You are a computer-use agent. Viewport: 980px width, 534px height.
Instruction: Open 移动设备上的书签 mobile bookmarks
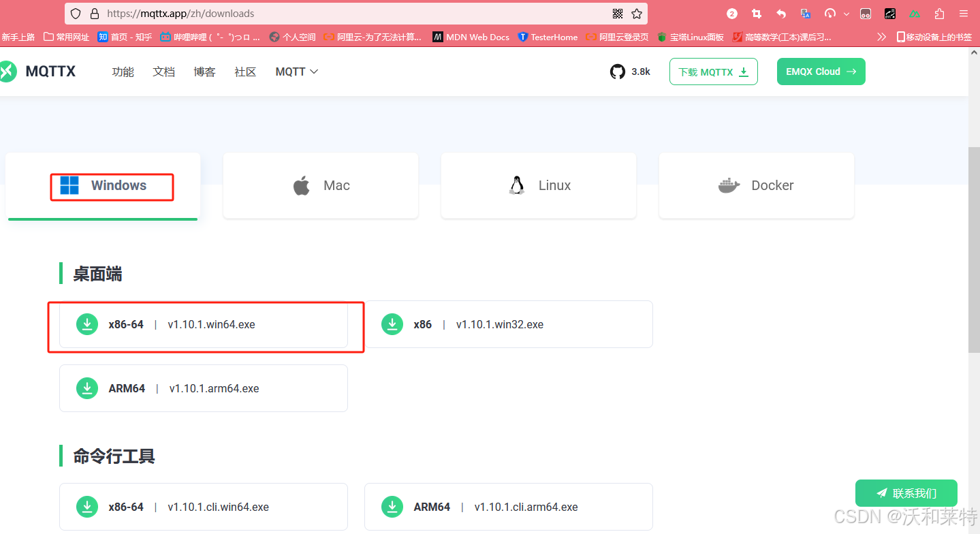pyautogui.click(x=934, y=37)
